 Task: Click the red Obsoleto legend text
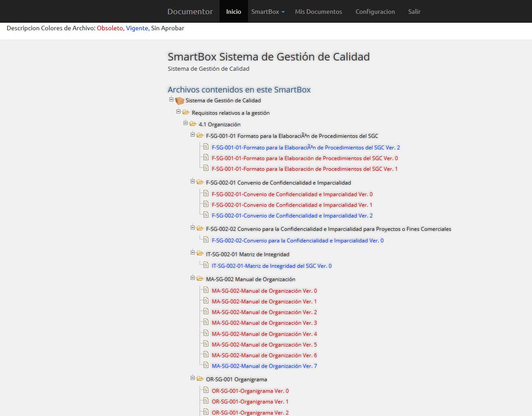110,28
